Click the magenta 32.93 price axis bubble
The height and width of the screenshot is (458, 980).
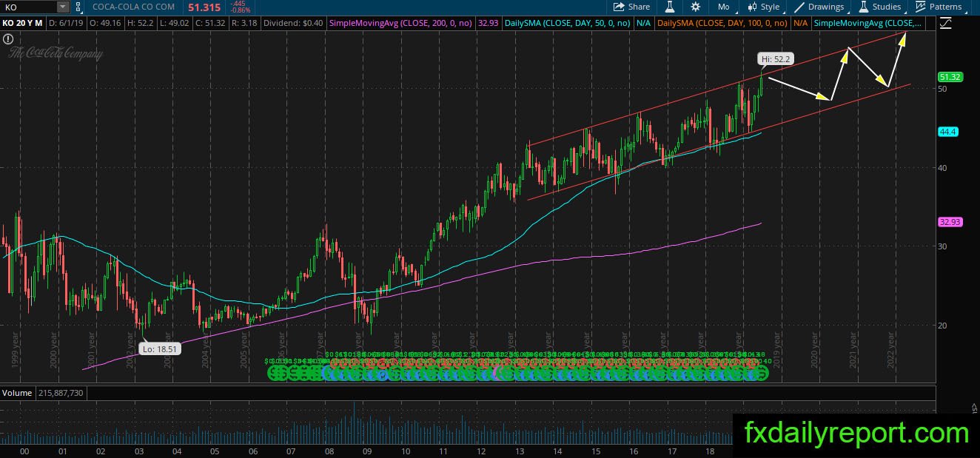pyautogui.click(x=950, y=221)
